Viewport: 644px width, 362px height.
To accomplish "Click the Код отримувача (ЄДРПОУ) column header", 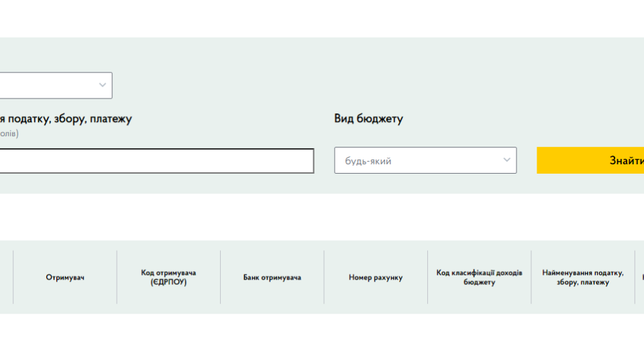I will pyautogui.click(x=168, y=278).
